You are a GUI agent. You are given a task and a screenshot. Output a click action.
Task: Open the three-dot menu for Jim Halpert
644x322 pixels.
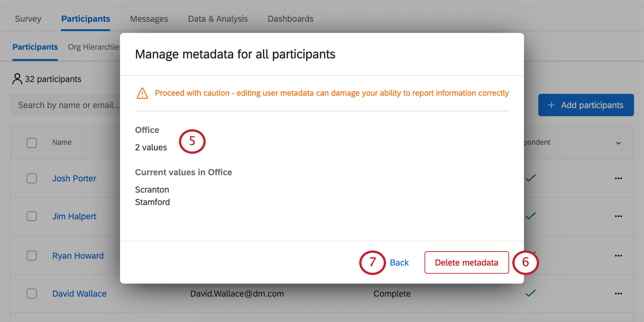618,216
